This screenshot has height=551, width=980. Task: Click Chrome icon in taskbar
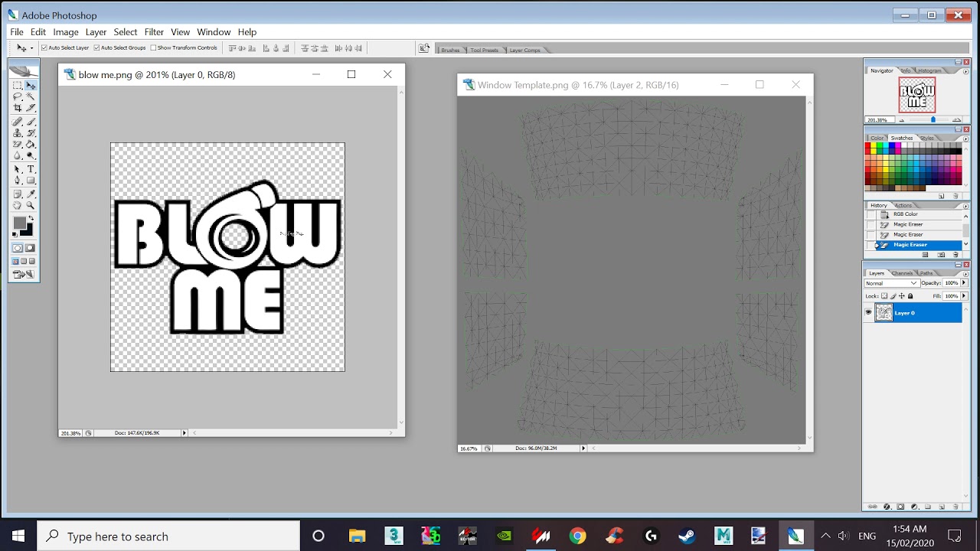click(578, 536)
